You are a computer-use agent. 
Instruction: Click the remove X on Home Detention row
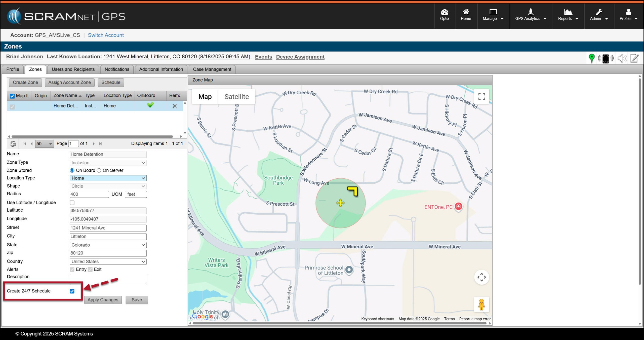tap(175, 106)
